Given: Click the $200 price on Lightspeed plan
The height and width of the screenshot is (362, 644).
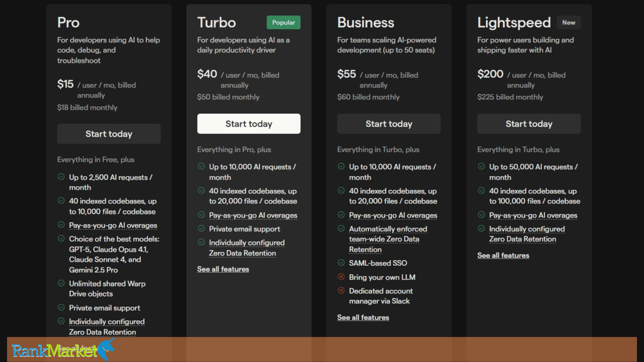Looking at the screenshot, I should pos(490,74).
